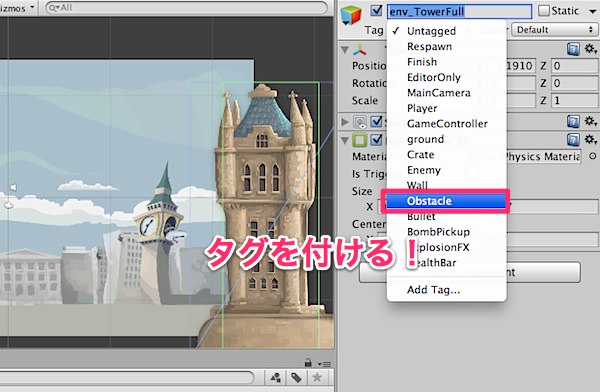600x392 pixels.
Task: Toggle the Static checkbox
Action: [x=543, y=11]
